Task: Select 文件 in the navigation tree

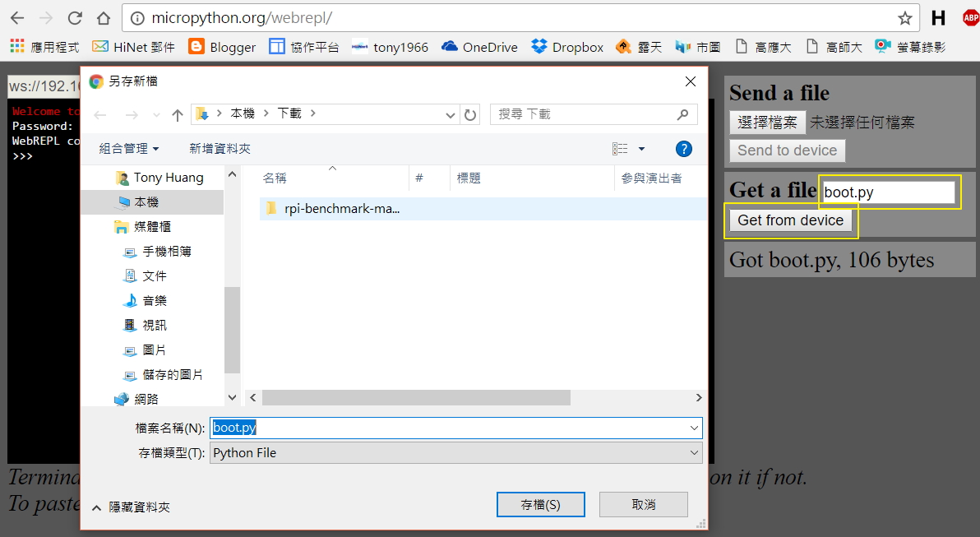Action: tap(145, 276)
